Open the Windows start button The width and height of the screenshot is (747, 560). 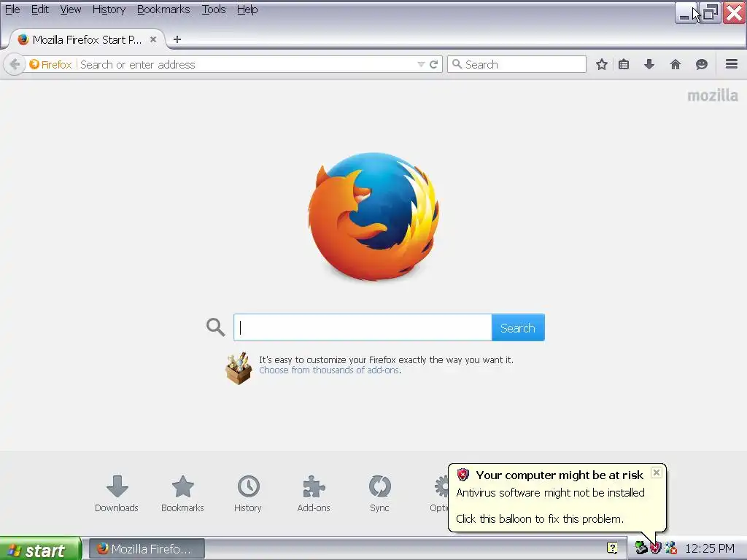click(41, 549)
